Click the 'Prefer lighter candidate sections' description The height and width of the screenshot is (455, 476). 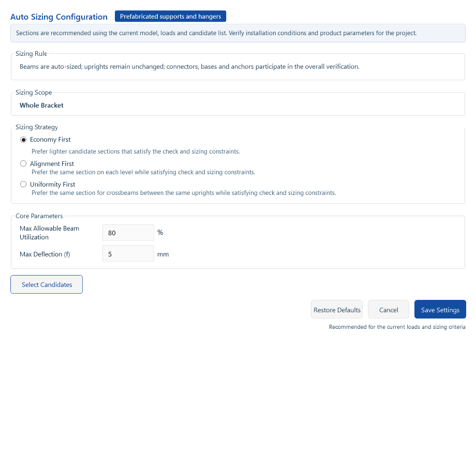click(x=136, y=151)
